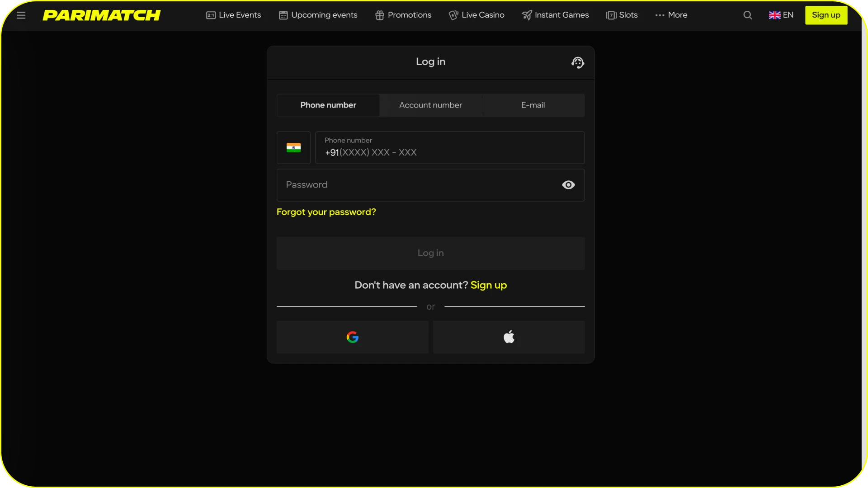The width and height of the screenshot is (868, 488).
Task: Open India country code flag selector
Action: (x=293, y=148)
